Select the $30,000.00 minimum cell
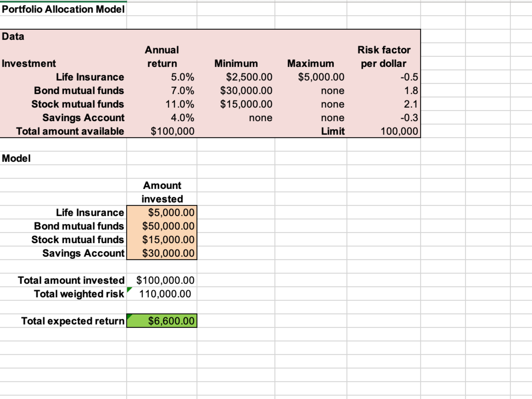 236,91
